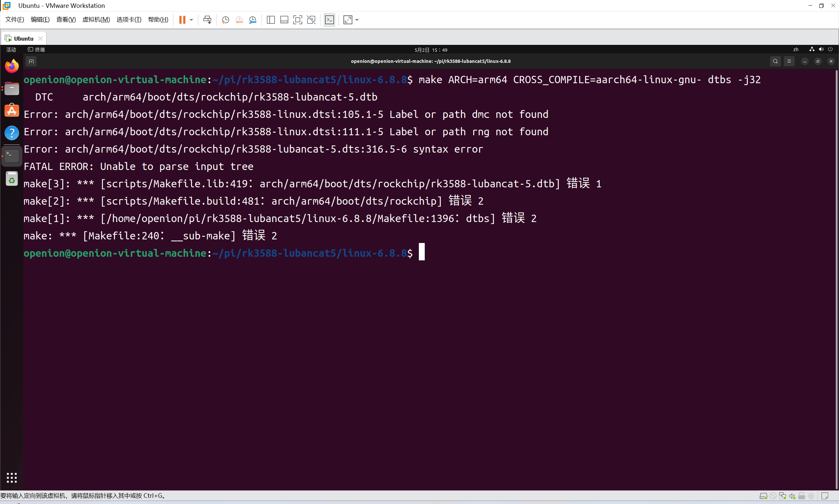Click the make[1] Makefile:1396 dtbs error line
Viewport: 839px width, 504px height.
point(280,218)
